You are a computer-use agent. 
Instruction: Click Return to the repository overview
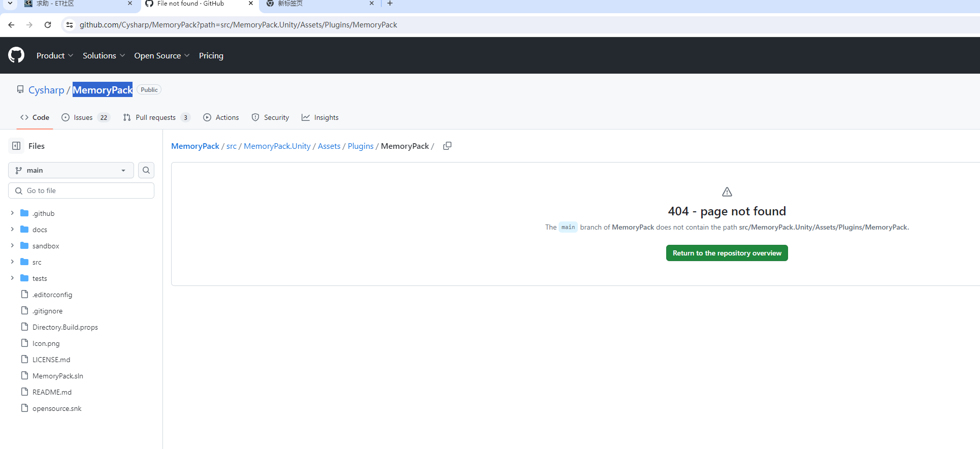point(727,253)
